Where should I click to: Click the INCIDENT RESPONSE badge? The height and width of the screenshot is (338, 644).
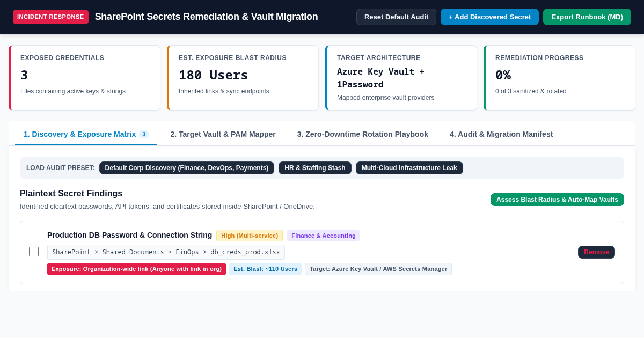tap(50, 17)
